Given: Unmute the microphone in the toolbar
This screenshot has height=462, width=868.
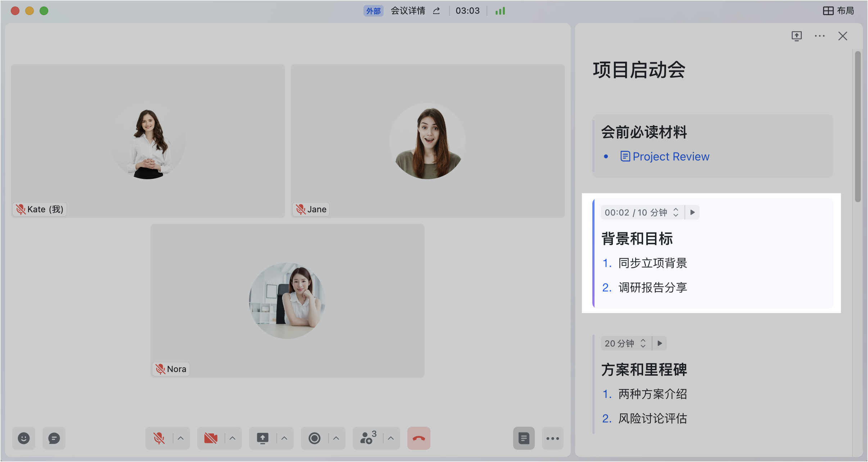Looking at the screenshot, I should [x=159, y=438].
